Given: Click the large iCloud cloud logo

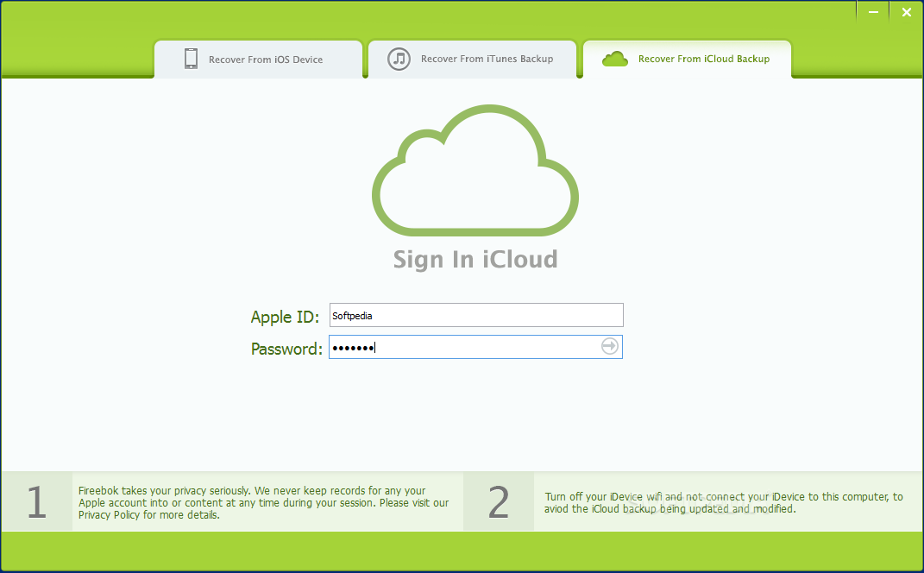Looking at the screenshot, I should tap(475, 170).
